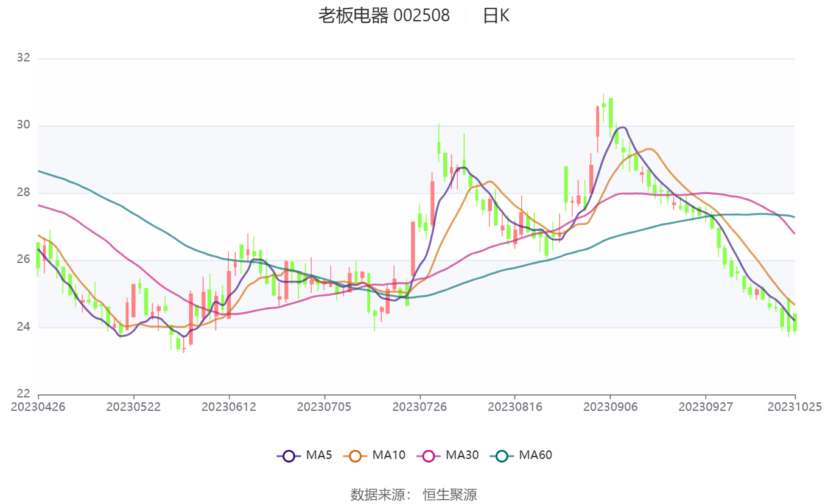The height and width of the screenshot is (504, 828).
Task: Click the y-axis value 22
Action: [23, 394]
